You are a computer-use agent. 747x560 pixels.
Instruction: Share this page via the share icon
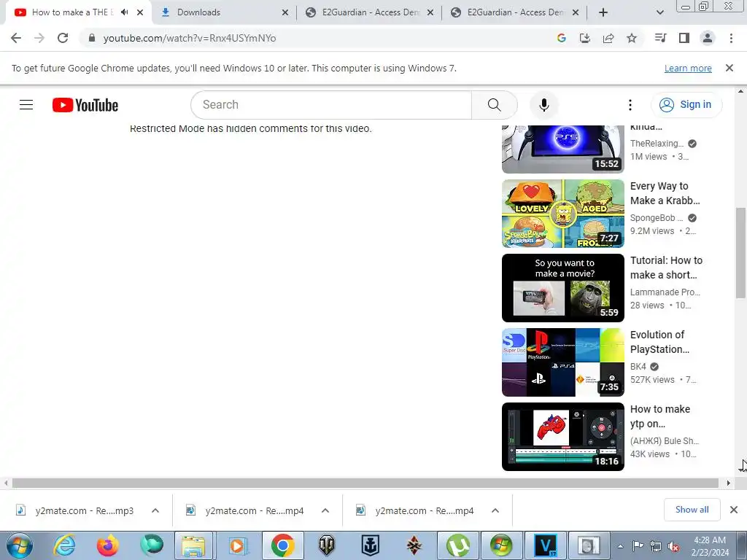tap(608, 38)
